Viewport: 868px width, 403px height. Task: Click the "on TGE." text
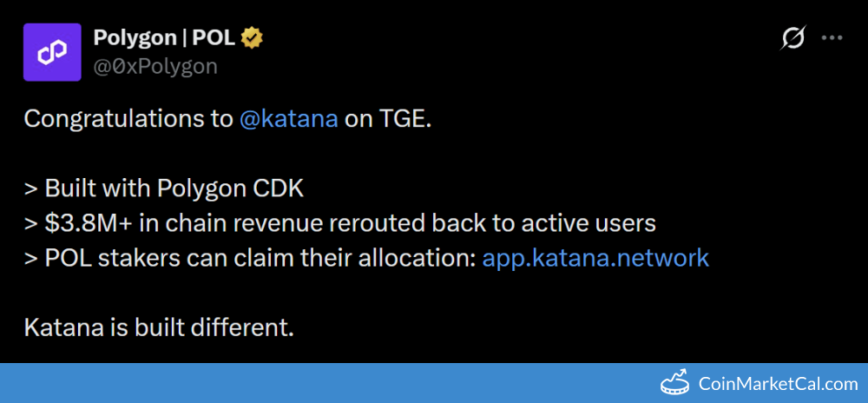coord(388,119)
